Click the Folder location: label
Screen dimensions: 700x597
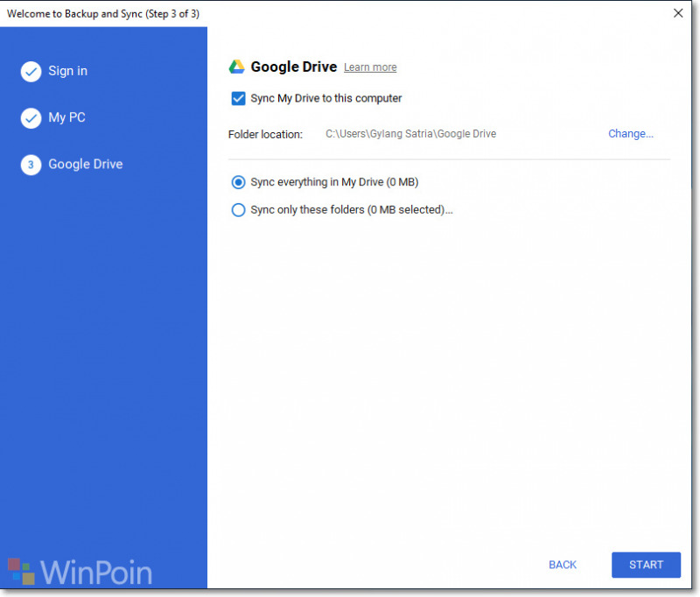point(265,135)
